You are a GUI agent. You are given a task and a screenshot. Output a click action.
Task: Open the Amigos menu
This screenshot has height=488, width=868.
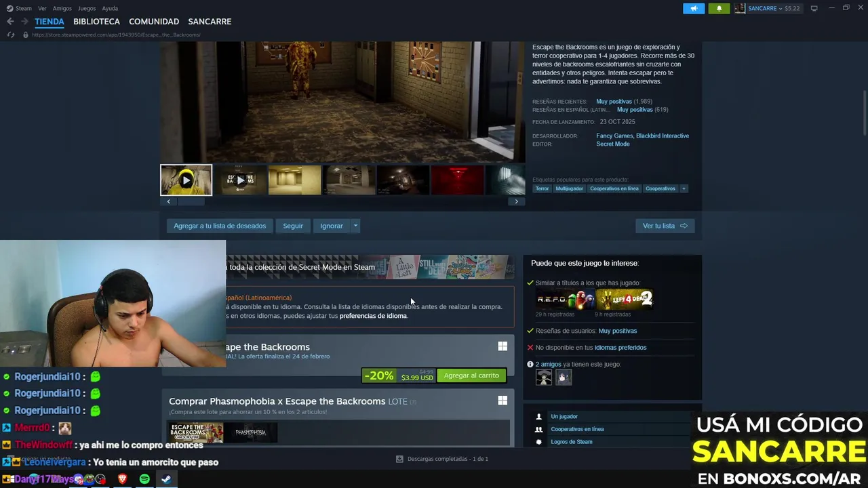point(62,8)
